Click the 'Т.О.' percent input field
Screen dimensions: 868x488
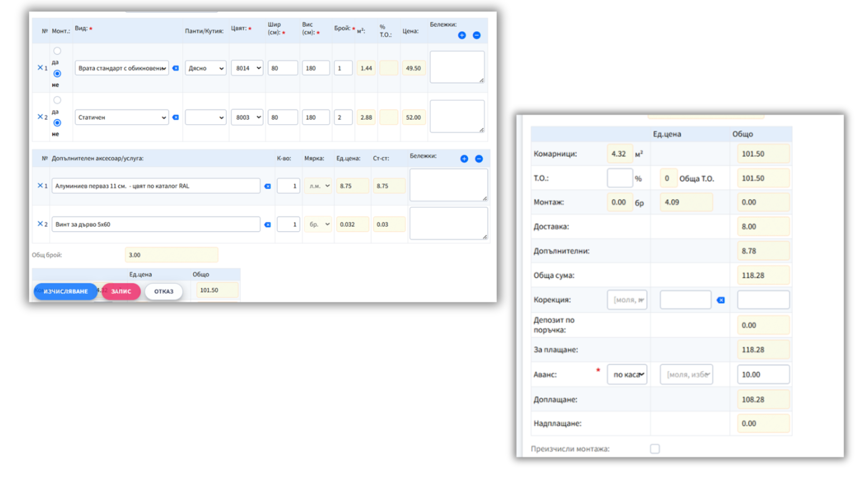coord(620,178)
